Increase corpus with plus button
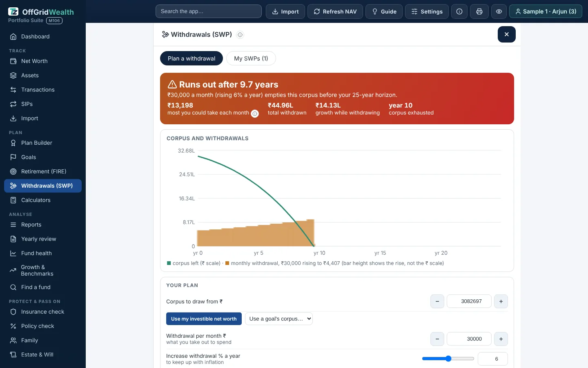588x368 pixels. pyautogui.click(x=501, y=301)
